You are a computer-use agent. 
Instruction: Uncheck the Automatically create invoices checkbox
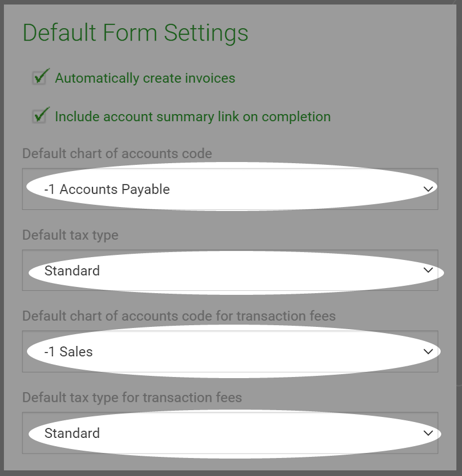point(39,78)
